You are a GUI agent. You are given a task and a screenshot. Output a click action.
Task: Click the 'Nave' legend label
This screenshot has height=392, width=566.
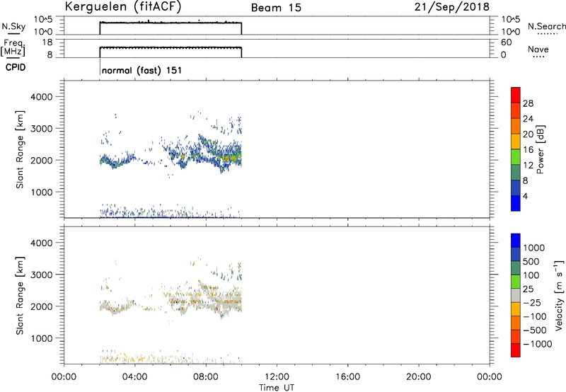pyautogui.click(x=538, y=50)
